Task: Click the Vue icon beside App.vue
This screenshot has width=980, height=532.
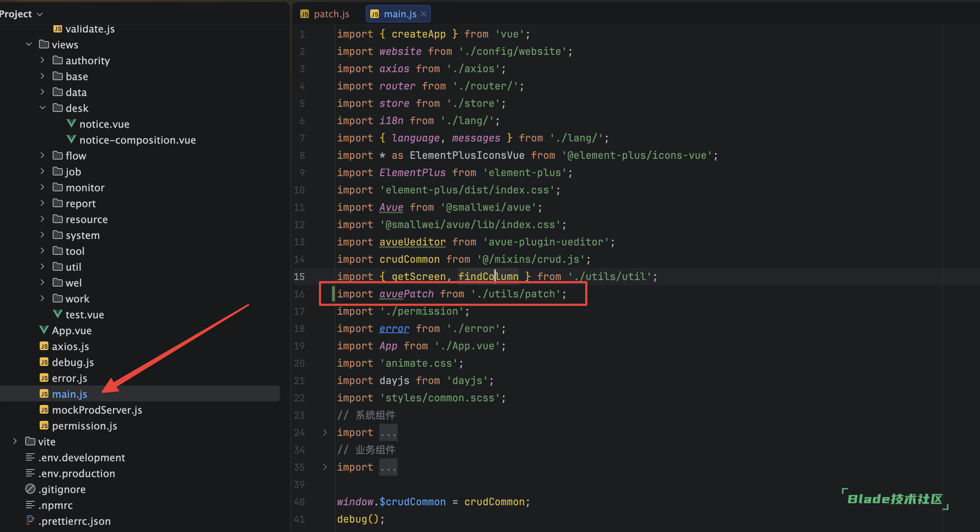Action: tap(44, 330)
